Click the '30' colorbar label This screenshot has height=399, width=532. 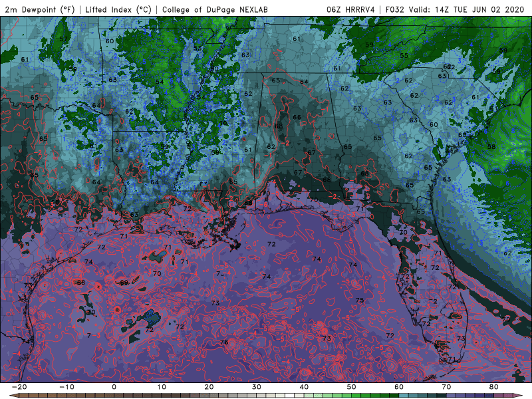(x=257, y=387)
